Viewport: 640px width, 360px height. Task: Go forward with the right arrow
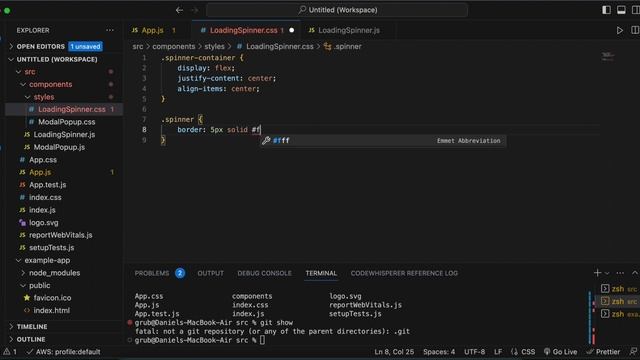pyautogui.click(x=195, y=10)
